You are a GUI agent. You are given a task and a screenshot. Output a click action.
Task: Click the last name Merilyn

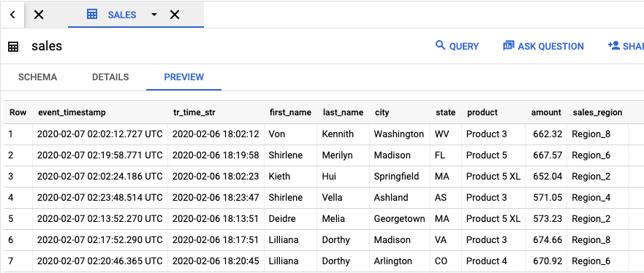coord(338,155)
